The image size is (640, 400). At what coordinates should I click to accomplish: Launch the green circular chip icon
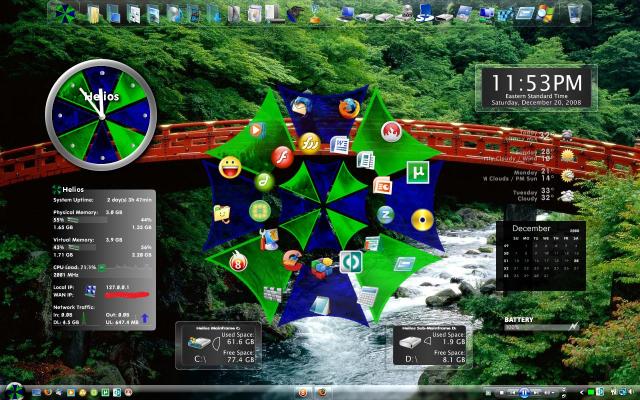pos(260,211)
